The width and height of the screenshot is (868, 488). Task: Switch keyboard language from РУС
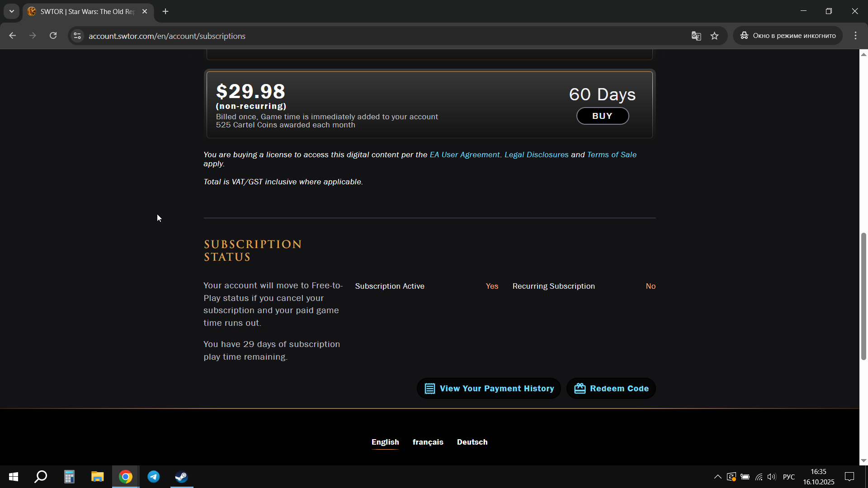click(788, 477)
